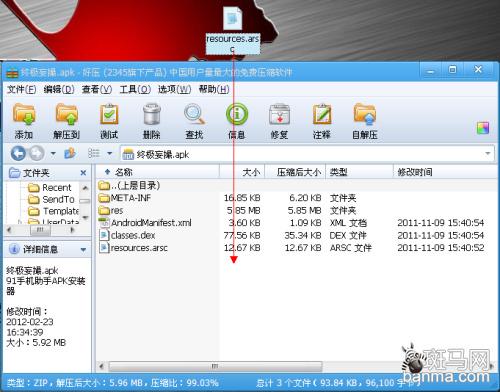Click the 16.85 KB size cell
500x392 pixels.
tap(242, 198)
